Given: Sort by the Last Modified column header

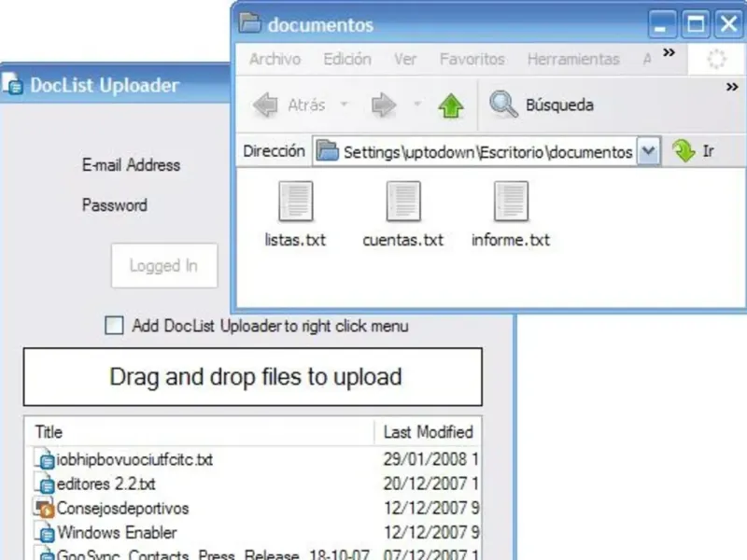Looking at the screenshot, I should 428,432.
